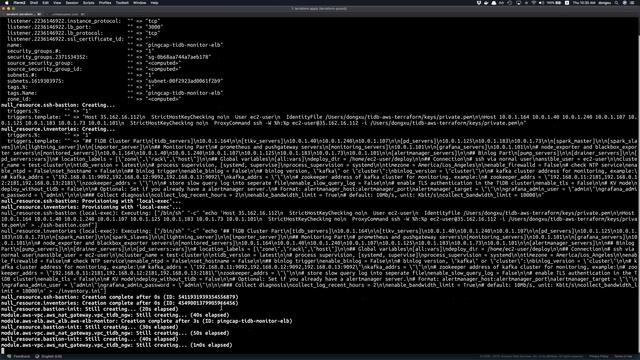The height and width of the screenshot is (360, 640).
Task: Open the Wi-Fi menu bar icon
Action: [533, 2]
